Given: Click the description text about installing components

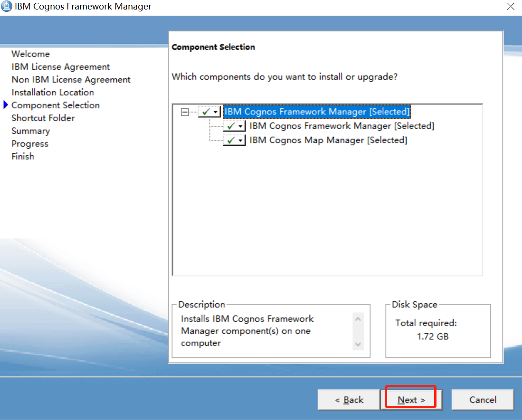Looking at the screenshot, I should (247, 331).
